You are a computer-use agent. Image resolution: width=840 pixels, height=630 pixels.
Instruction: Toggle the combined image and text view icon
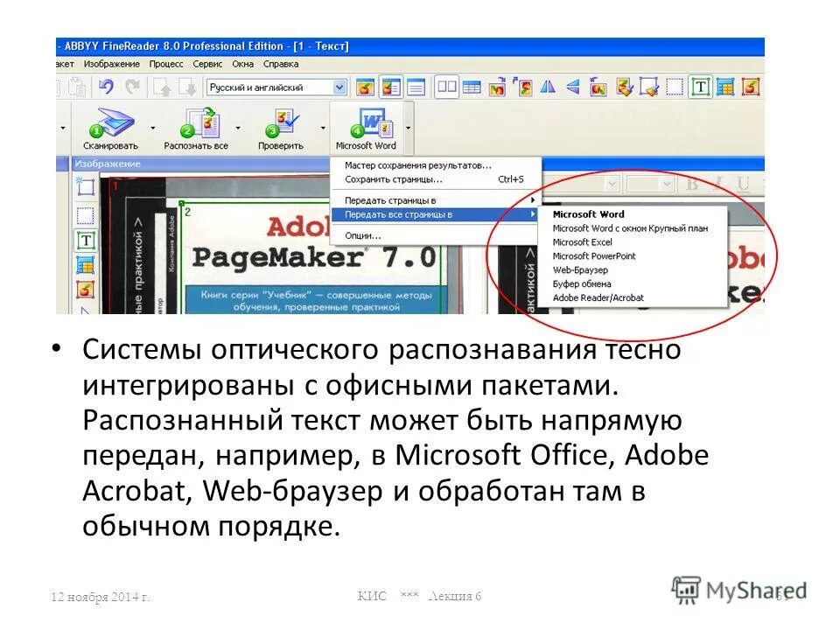391,87
